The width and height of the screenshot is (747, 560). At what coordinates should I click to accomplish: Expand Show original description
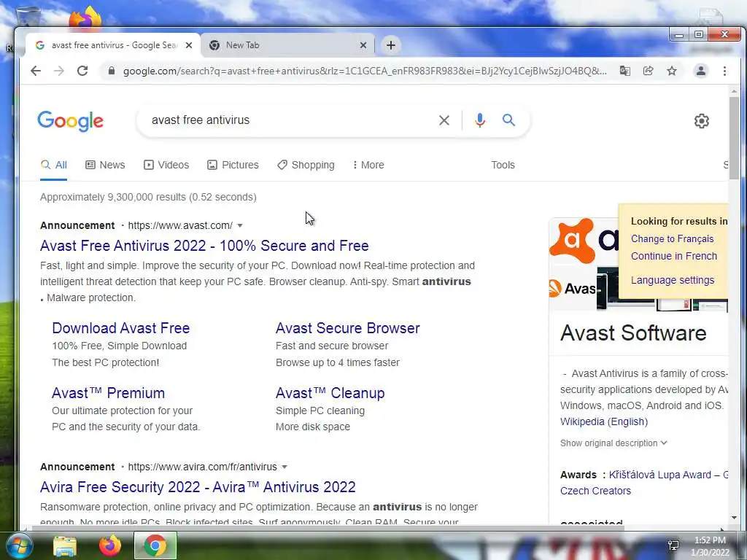tap(614, 443)
